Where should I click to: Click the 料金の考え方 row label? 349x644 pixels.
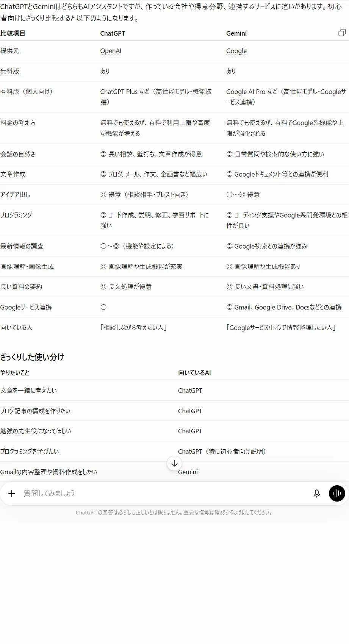[x=18, y=123]
